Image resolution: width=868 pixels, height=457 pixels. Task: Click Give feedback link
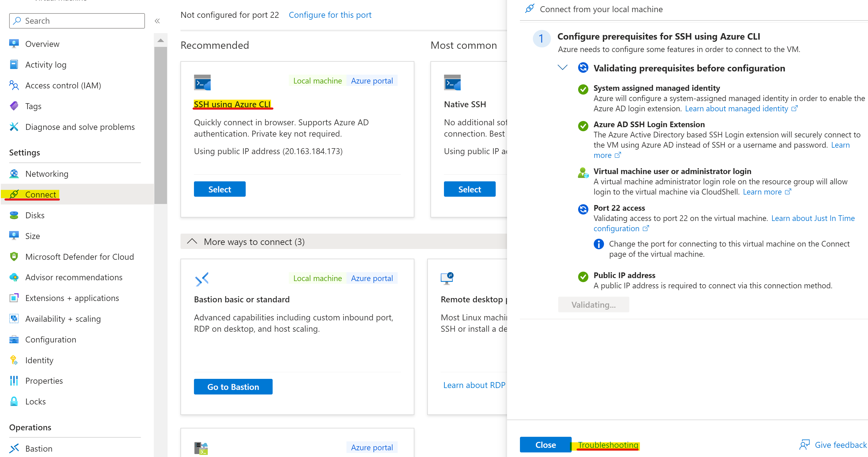coord(840,445)
